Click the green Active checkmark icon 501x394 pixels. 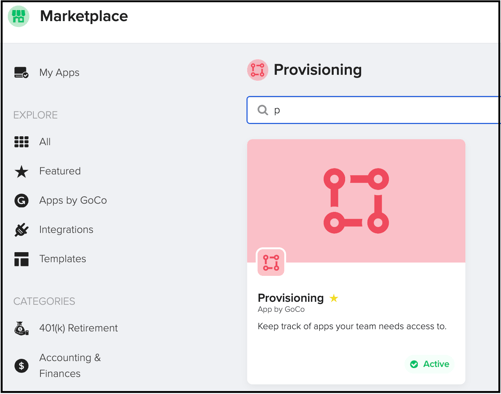coord(414,364)
